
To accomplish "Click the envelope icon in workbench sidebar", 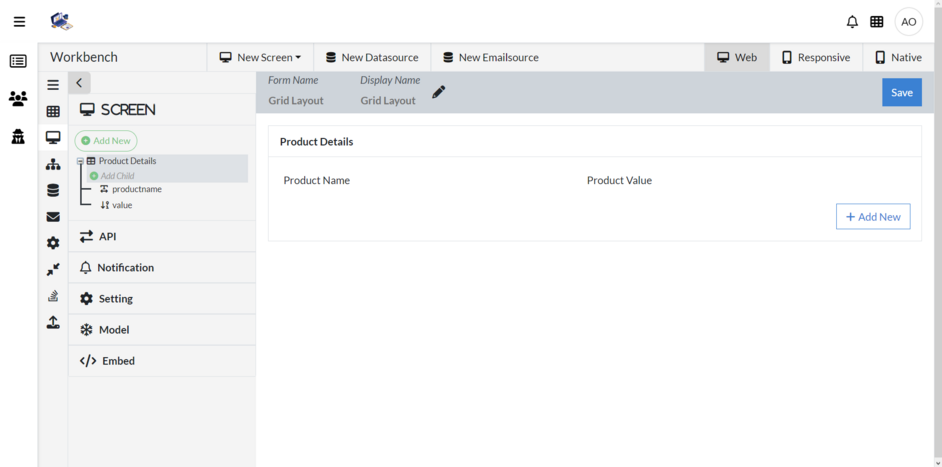I will point(53,216).
